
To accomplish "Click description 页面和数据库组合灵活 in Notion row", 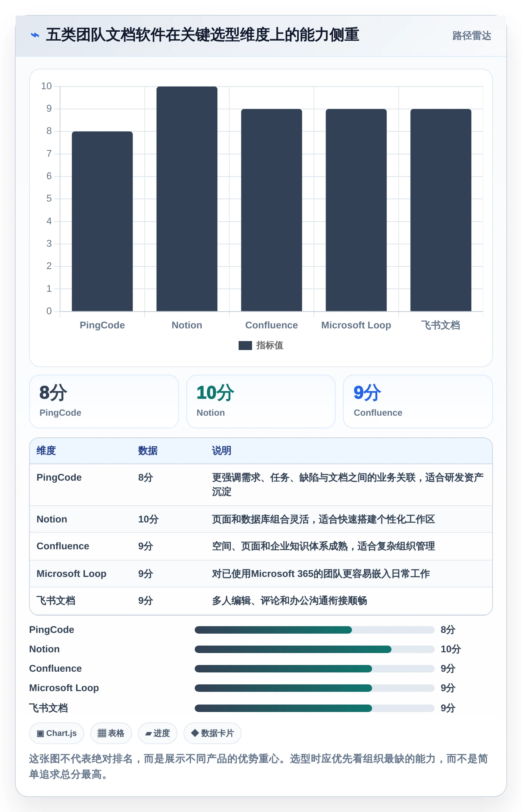I will click(x=323, y=519).
